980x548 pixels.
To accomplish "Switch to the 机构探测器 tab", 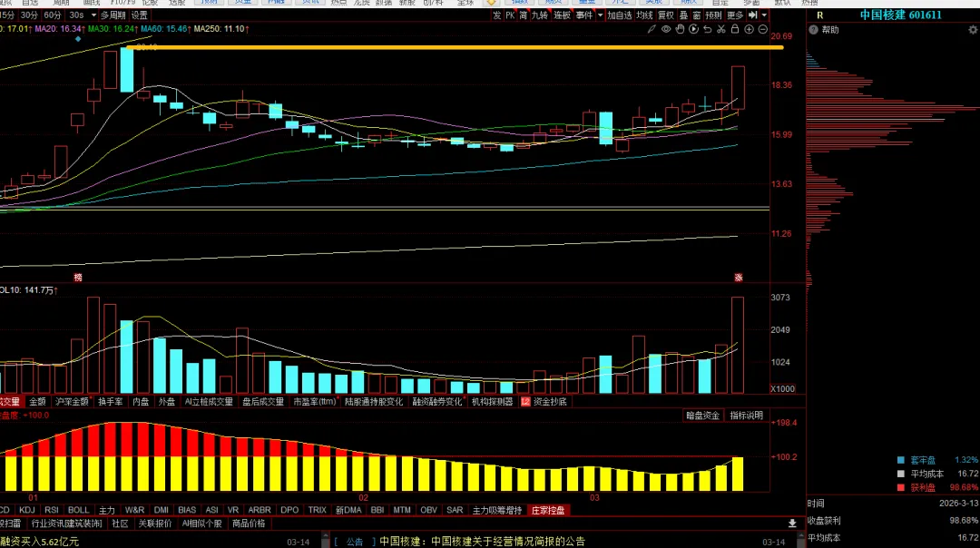I will tap(493, 402).
